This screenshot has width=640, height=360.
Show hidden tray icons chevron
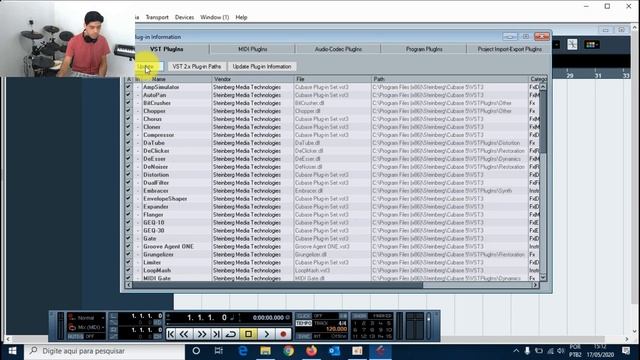[516, 351]
